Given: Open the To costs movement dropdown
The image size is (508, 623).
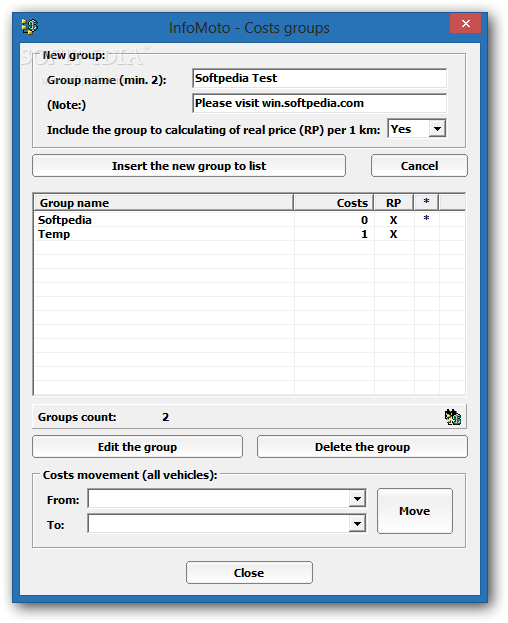Looking at the screenshot, I should click(x=357, y=524).
